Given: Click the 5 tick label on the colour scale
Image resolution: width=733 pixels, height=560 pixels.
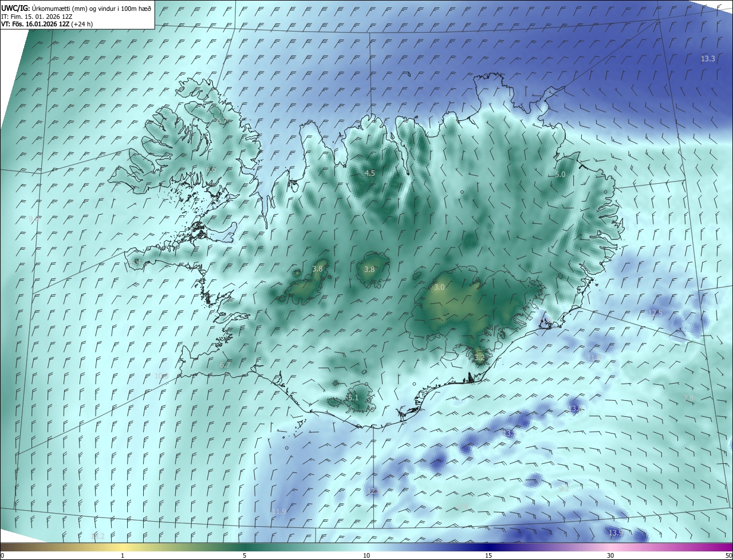Looking at the screenshot, I should (x=245, y=555).
